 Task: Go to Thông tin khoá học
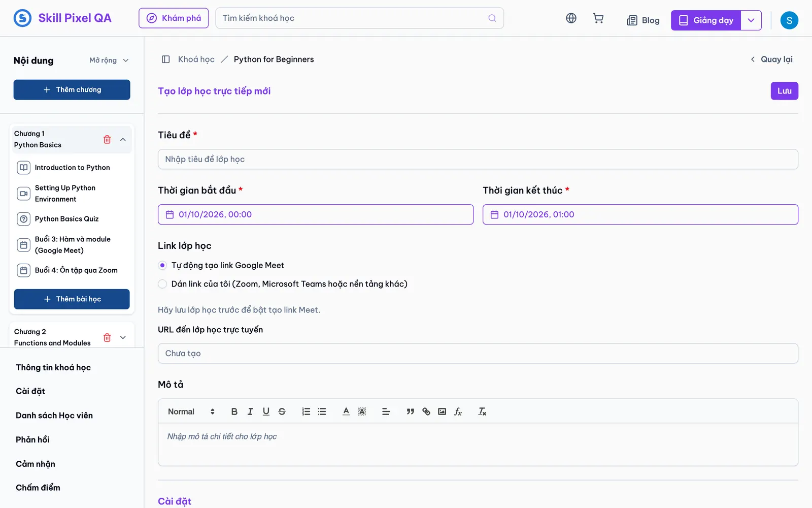coord(53,368)
